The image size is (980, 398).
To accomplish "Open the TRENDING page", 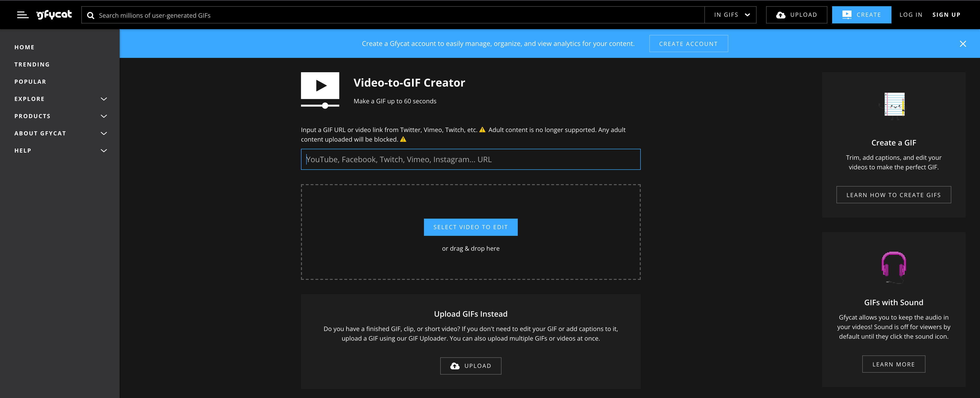I will [x=32, y=64].
